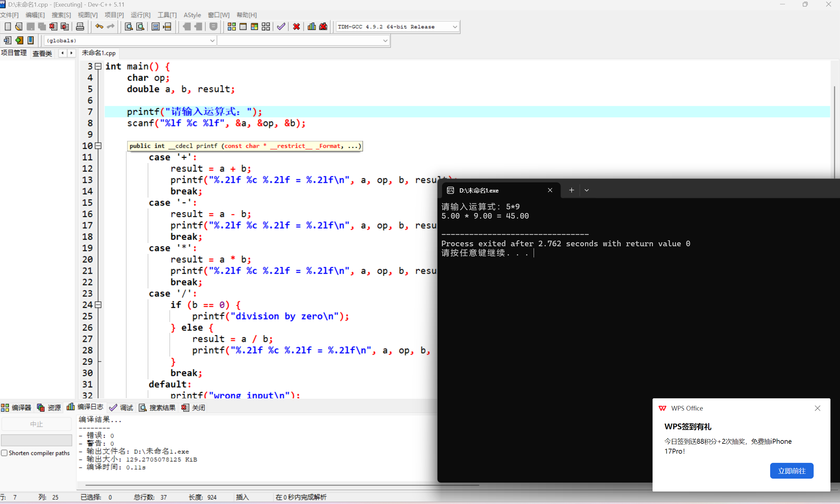
Task: Click the Compile four-squares icon
Action: (231, 26)
